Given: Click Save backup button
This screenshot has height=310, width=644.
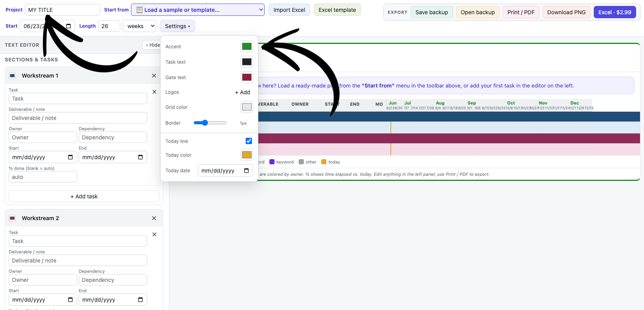Looking at the screenshot, I should point(432,12).
